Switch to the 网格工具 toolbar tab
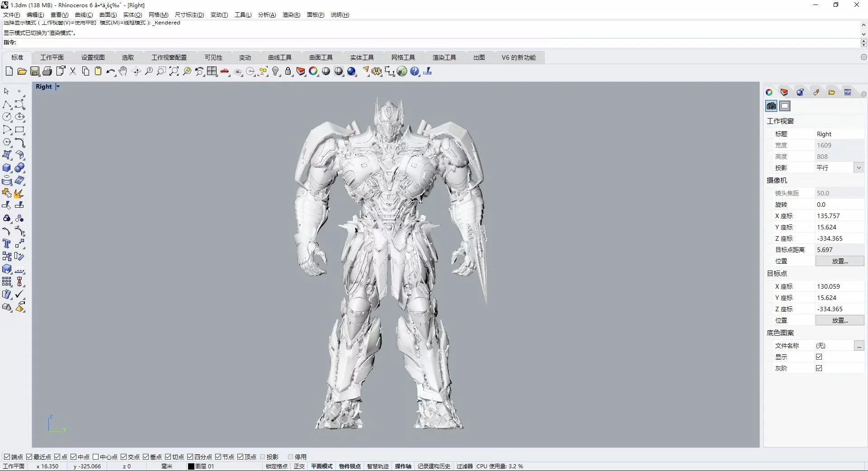The height and width of the screenshot is (471, 868). point(403,57)
